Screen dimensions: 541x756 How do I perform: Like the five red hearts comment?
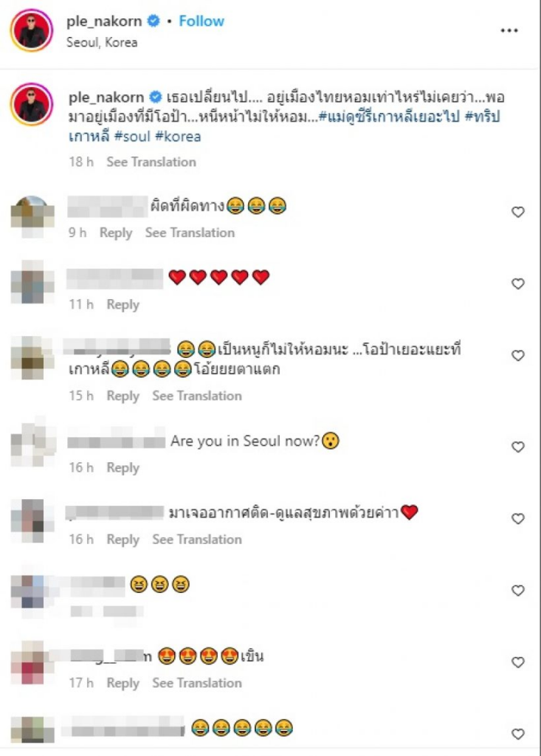click(518, 283)
